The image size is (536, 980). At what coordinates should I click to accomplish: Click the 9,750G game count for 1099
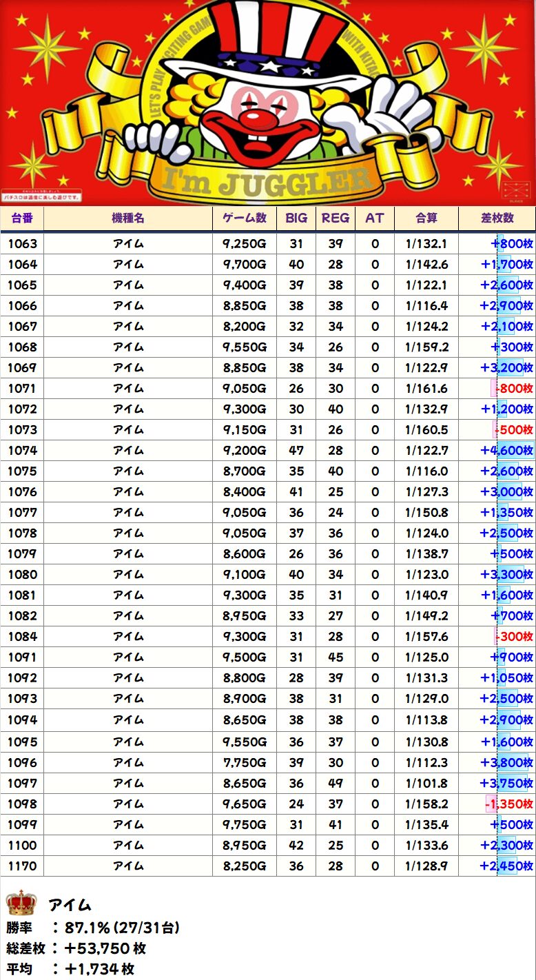(245, 824)
